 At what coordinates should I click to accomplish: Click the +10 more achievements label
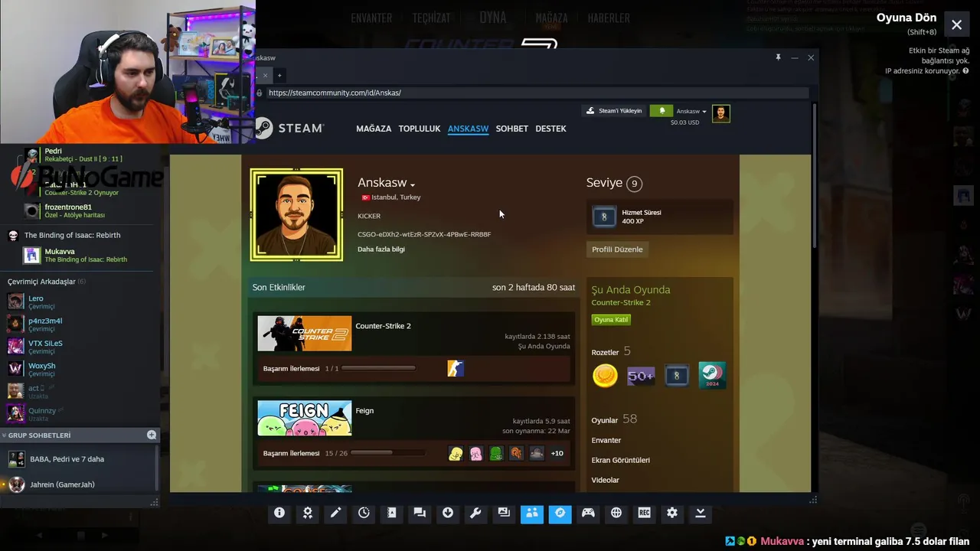tap(557, 453)
